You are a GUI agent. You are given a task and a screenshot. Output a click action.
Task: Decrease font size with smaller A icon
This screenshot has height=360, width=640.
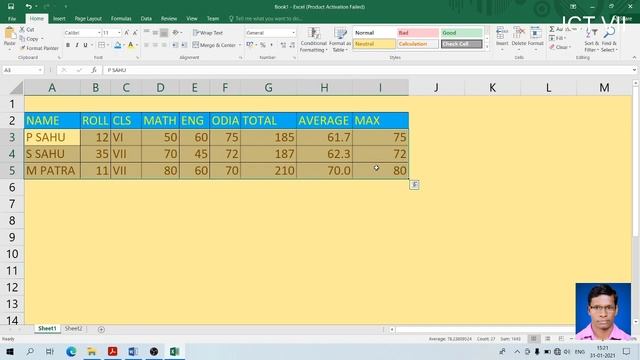tap(135, 33)
